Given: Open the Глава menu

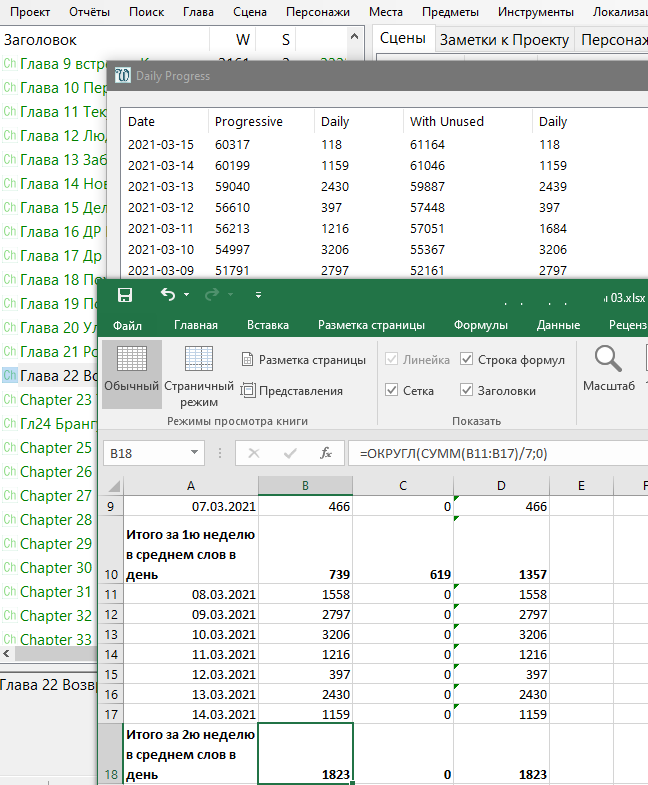Looking at the screenshot, I should coord(198,12).
